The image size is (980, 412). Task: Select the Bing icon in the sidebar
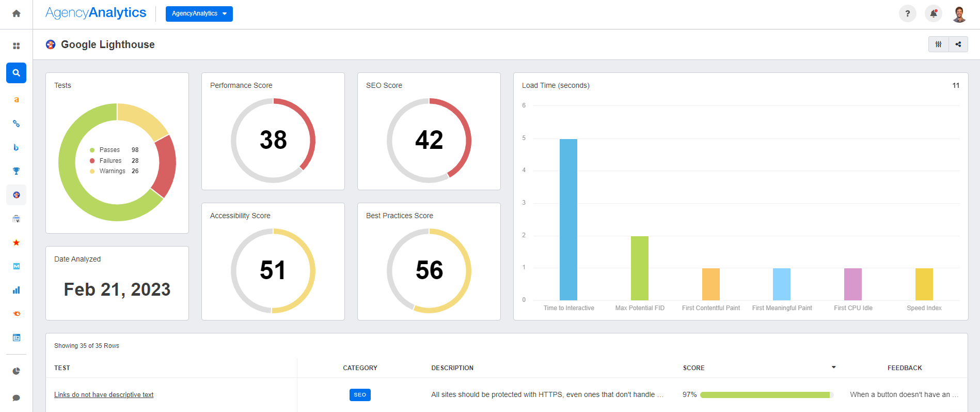click(17, 147)
